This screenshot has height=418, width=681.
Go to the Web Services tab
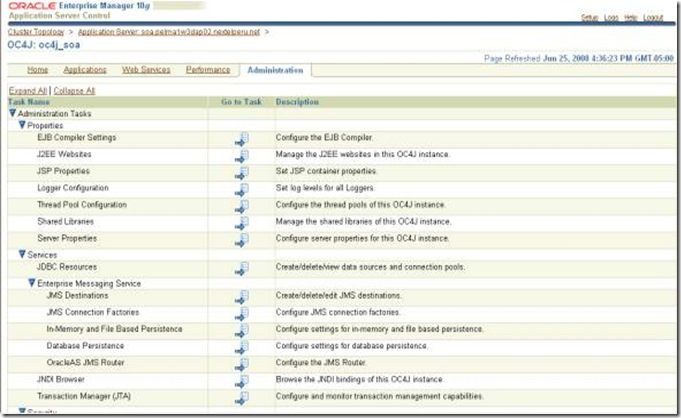coord(146,70)
